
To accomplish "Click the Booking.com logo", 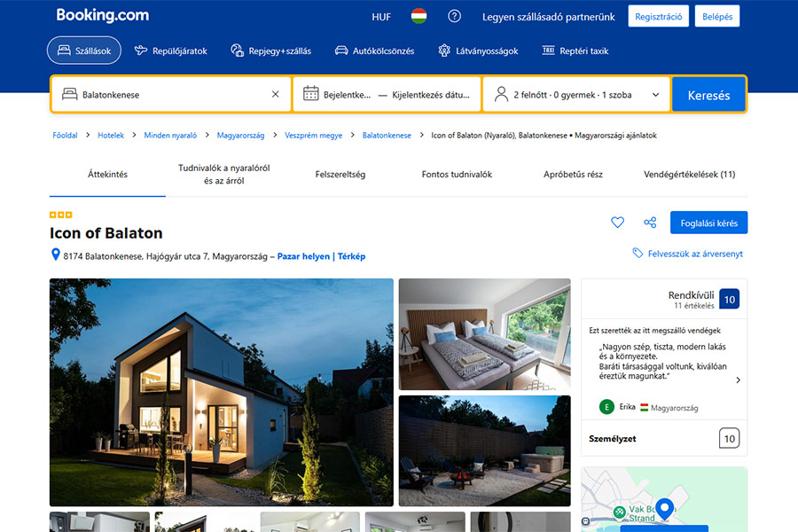I will 102,15.
